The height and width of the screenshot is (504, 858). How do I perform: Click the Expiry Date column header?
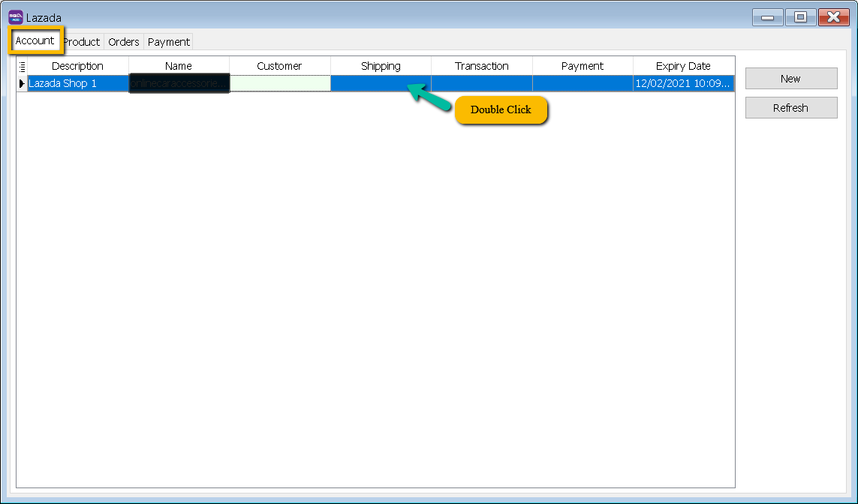[683, 66]
